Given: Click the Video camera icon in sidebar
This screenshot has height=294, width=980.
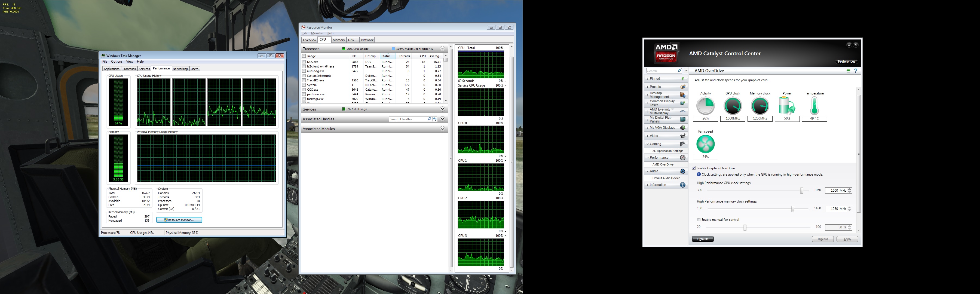Looking at the screenshot, I should (682, 136).
